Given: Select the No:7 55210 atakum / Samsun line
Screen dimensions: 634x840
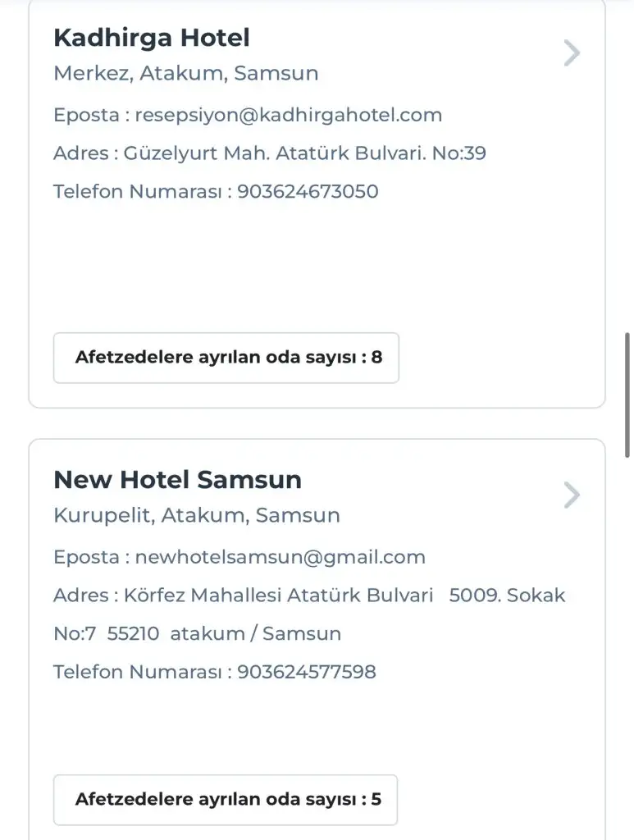Looking at the screenshot, I should click(x=197, y=633).
